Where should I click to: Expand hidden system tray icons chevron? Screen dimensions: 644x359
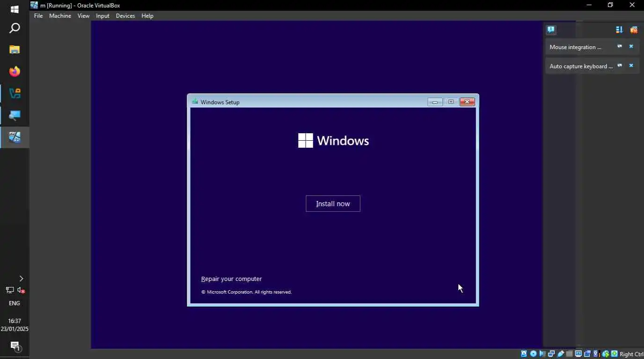pyautogui.click(x=21, y=279)
